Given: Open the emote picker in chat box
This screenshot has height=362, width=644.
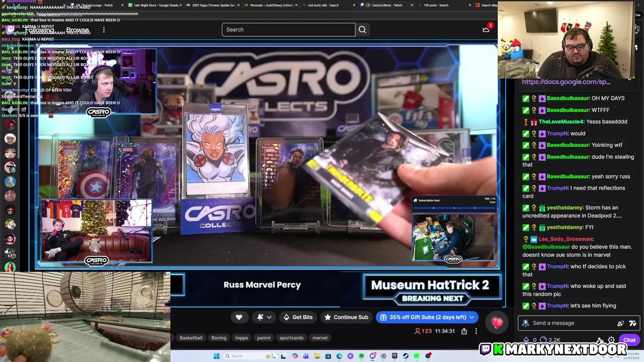Looking at the screenshot, I should [x=632, y=323].
